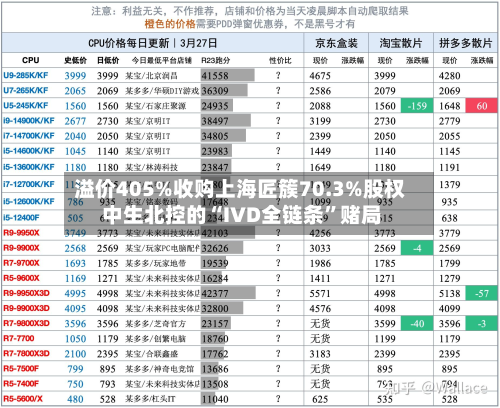Click historic-low price 480 for R5-5600/X
This screenshot has width=500, height=408.
75,399
